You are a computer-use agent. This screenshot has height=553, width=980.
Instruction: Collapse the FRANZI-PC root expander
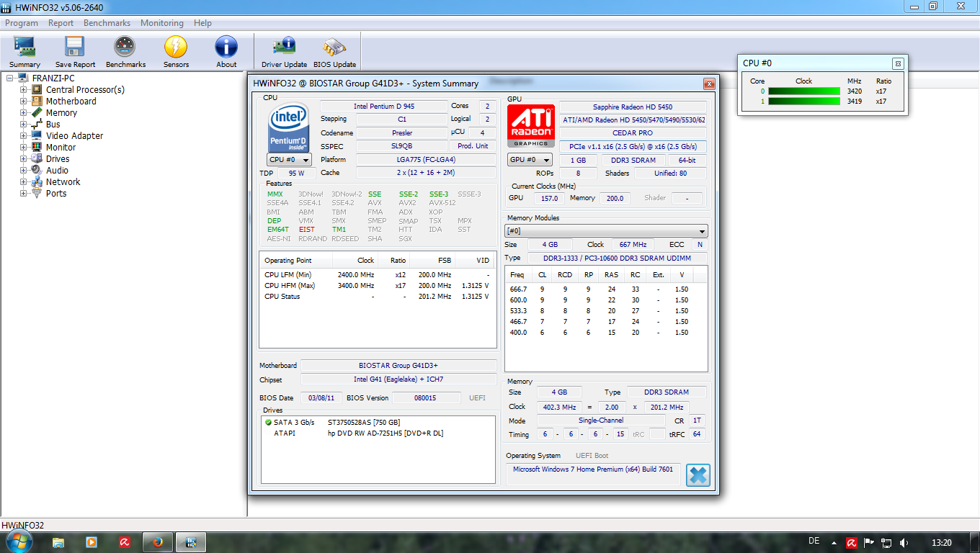9,78
